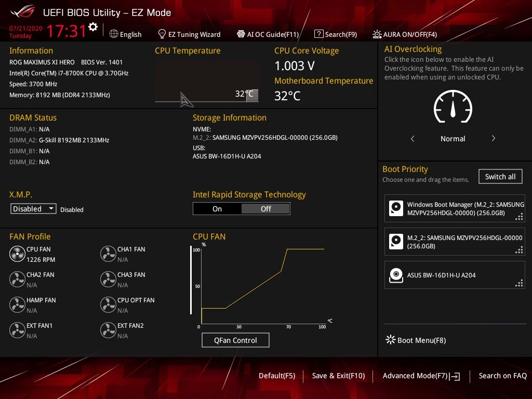This screenshot has height=399, width=532.
Task: Click the QFan Control button
Action: pos(235,340)
